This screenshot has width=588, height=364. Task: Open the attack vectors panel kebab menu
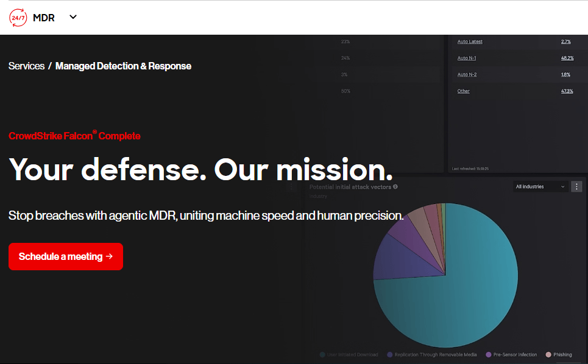[576, 186]
